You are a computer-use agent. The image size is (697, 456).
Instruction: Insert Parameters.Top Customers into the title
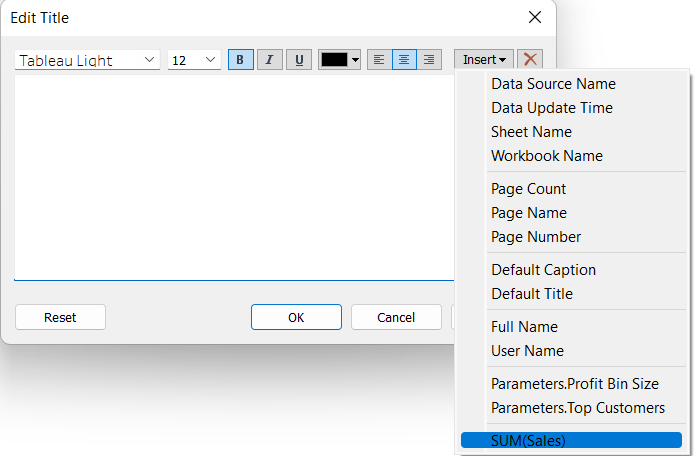tap(577, 408)
